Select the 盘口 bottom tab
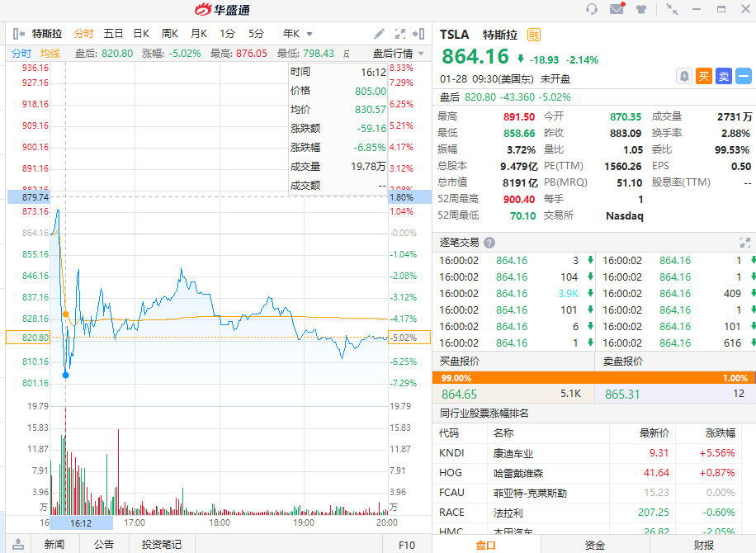Viewport: 756px width, 553px height. click(486, 545)
